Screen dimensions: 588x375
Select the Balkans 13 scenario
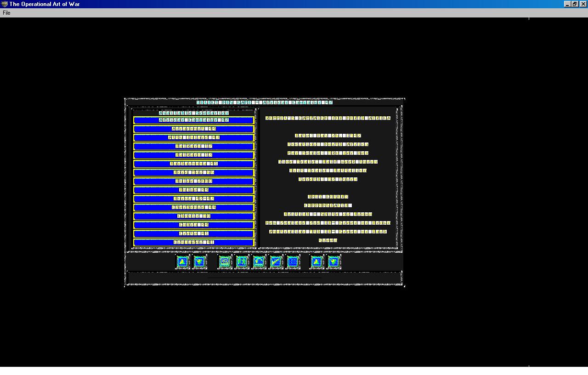point(194,155)
